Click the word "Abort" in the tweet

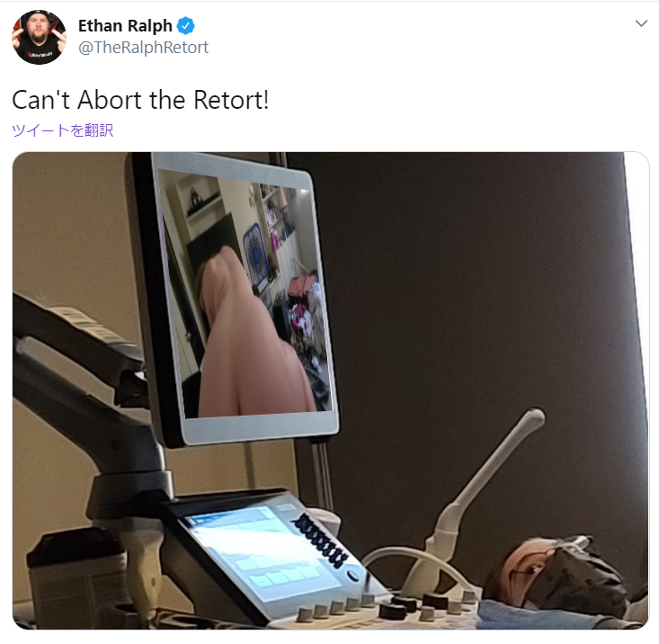110,100
